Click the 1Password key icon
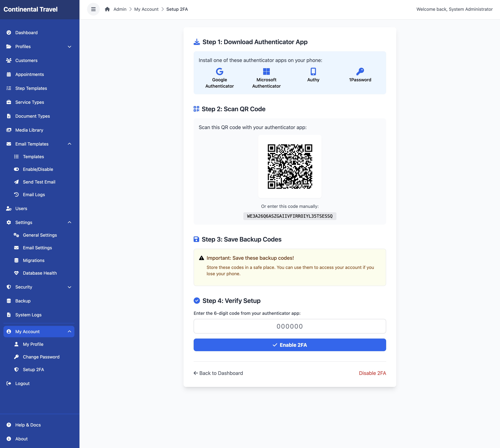The height and width of the screenshot is (448, 500). point(360,71)
